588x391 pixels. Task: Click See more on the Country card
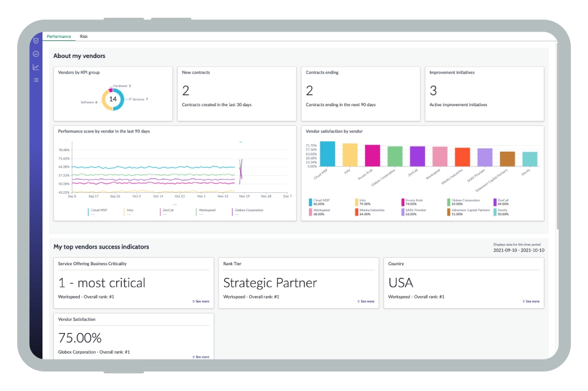coord(531,301)
